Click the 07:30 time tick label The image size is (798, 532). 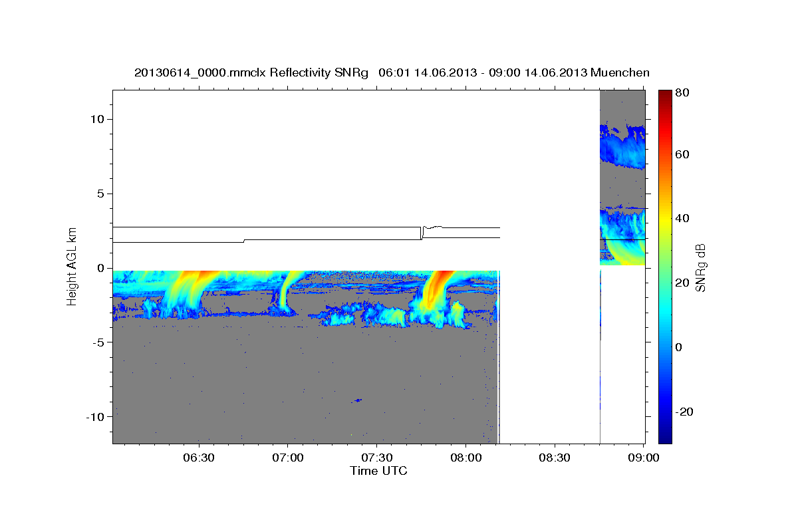click(376, 458)
